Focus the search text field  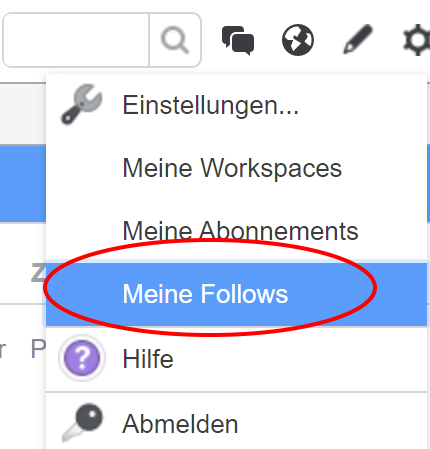pos(76,40)
